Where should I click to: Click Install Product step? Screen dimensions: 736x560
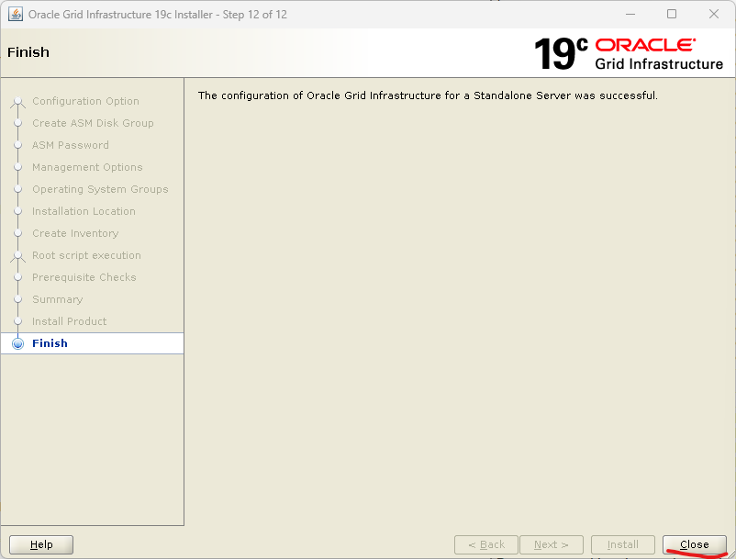pos(70,321)
